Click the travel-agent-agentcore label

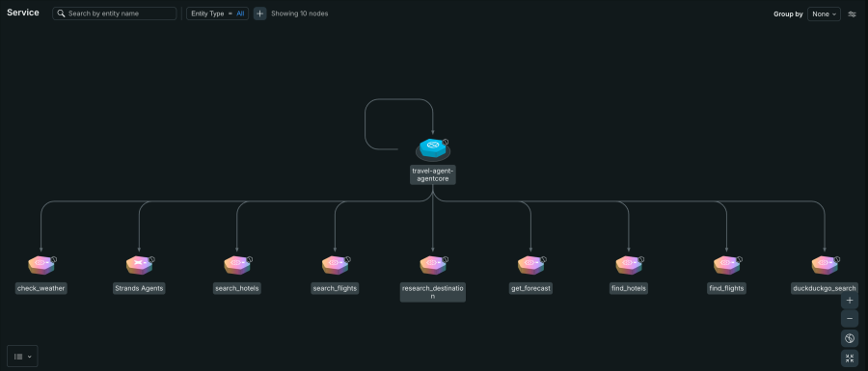click(x=433, y=174)
